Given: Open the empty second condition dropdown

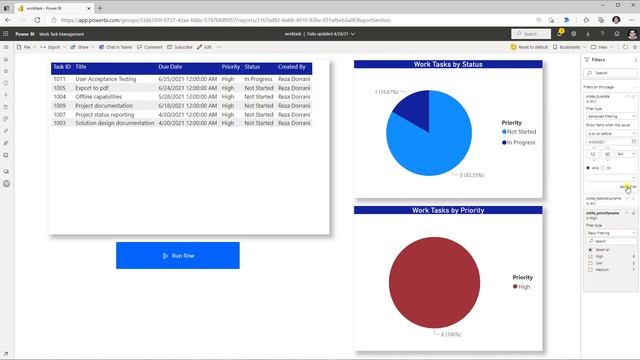Looking at the screenshot, I should [611, 178].
